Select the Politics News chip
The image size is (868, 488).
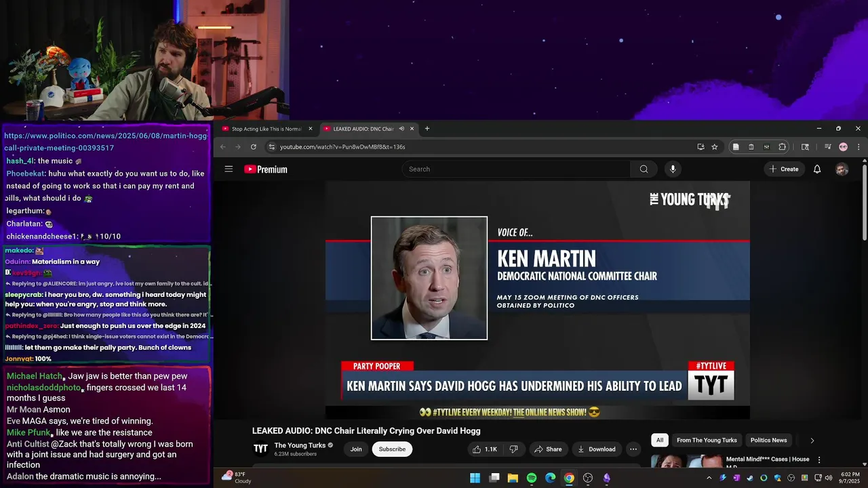coord(768,441)
